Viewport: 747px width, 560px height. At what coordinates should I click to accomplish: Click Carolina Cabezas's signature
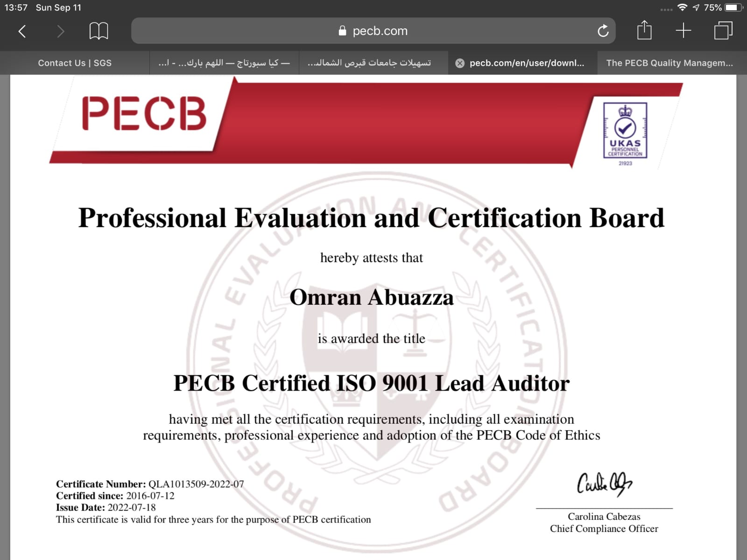pos(604,484)
